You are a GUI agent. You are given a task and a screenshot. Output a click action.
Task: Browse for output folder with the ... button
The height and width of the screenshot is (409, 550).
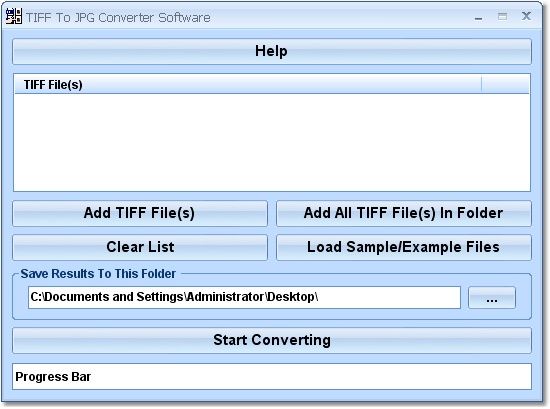point(492,298)
